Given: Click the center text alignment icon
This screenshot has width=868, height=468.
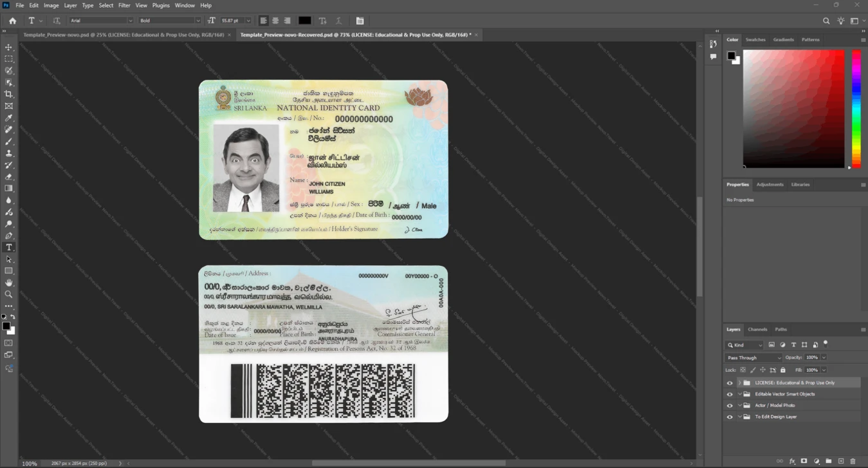Looking at the screenshot, I should coord(275,21).
